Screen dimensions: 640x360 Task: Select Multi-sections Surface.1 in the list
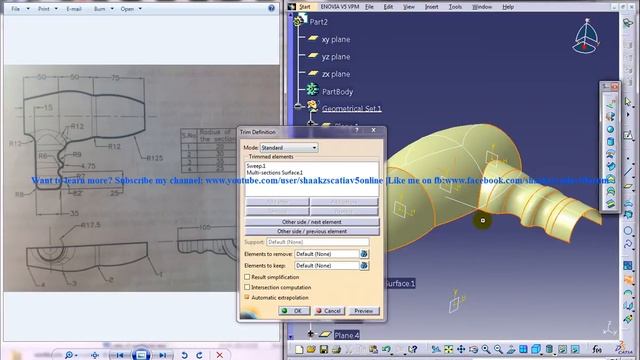[275, 173]
